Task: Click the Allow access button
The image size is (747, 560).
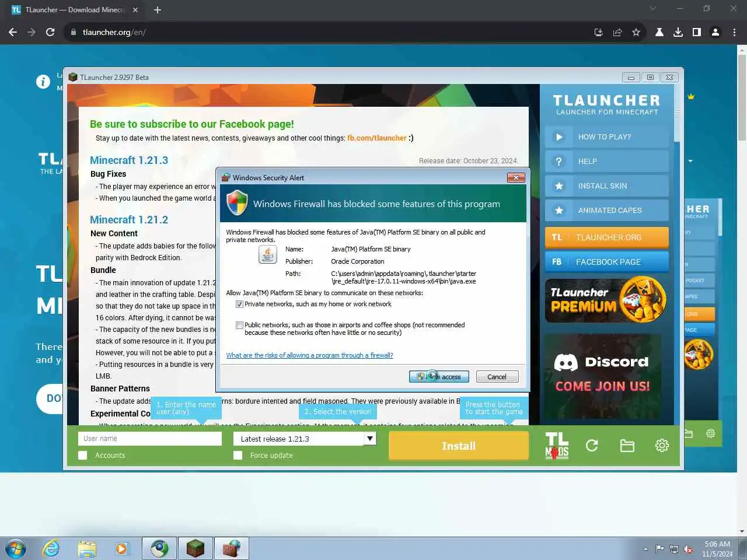Action: click(439, 377)
